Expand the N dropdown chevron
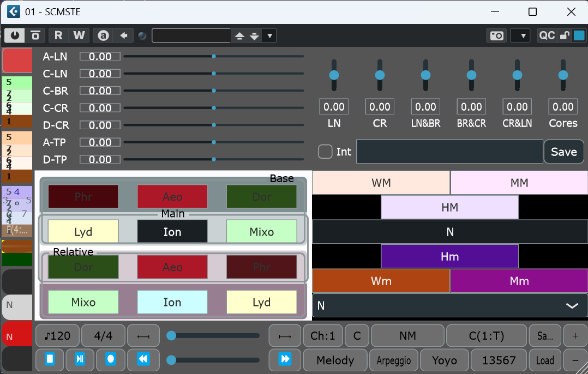This screenshot has width=588, height=374. pos(572,306)
